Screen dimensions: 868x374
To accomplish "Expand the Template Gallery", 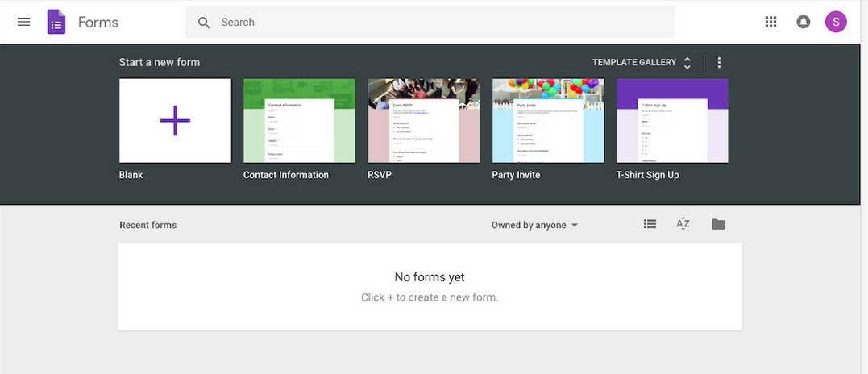I will [x=642, y=62].
